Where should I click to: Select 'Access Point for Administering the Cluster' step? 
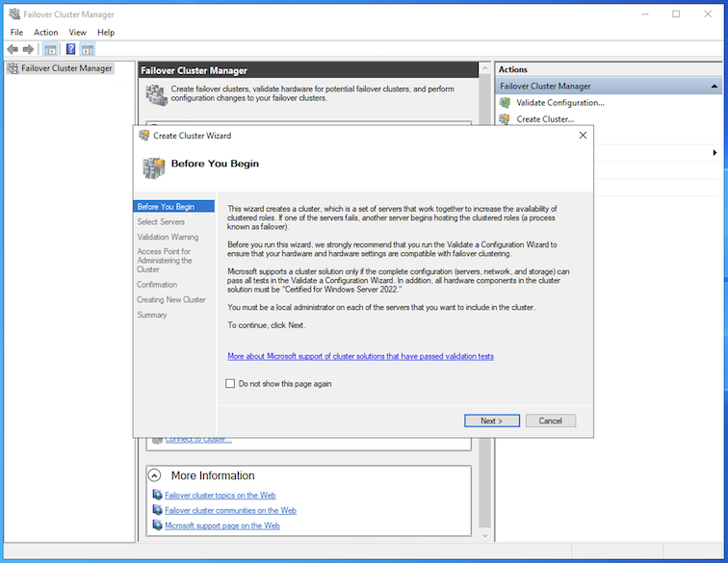tap(165, 261)
